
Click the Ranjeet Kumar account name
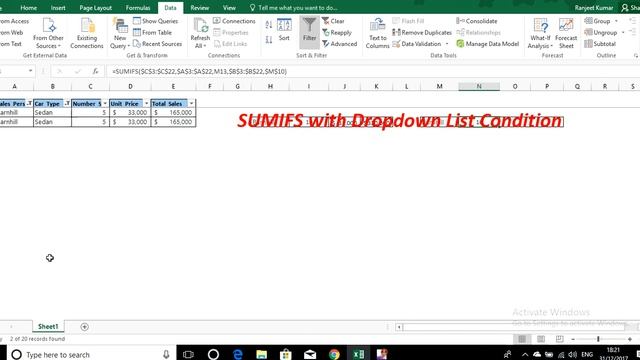(594, 8)
